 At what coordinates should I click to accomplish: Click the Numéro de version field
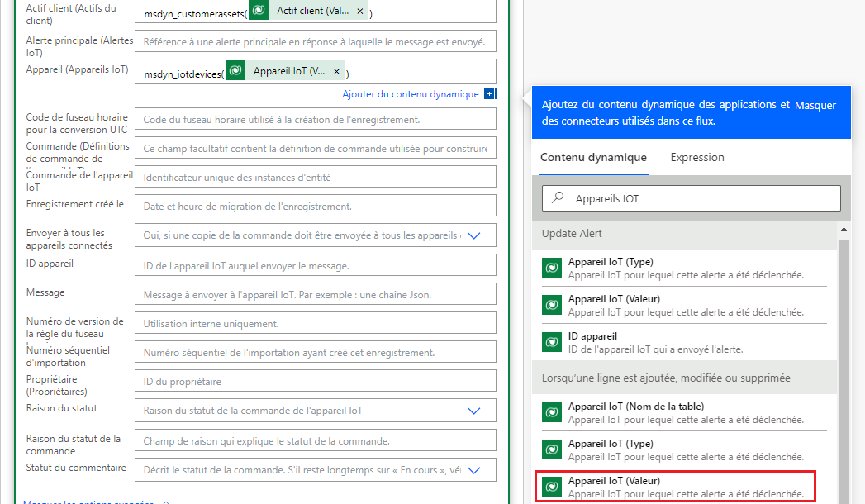315,323
